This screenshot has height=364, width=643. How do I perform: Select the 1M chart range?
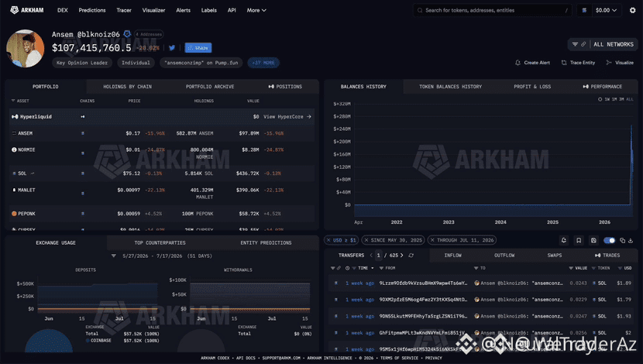[x=614, y=99]
